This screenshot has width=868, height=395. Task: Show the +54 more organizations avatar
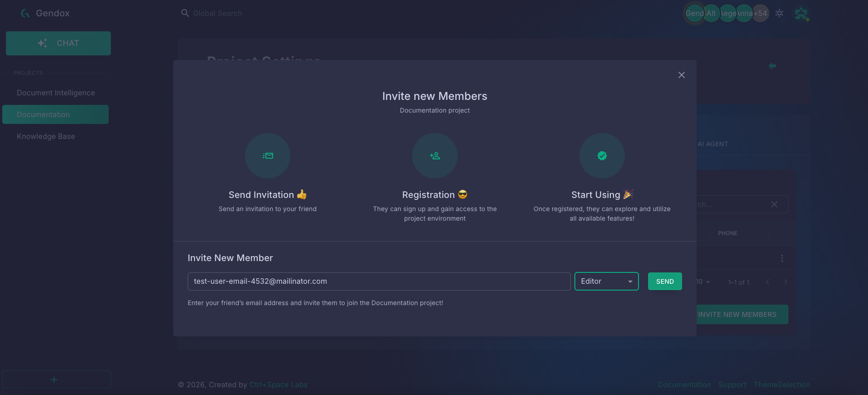(x=761, y=13)
